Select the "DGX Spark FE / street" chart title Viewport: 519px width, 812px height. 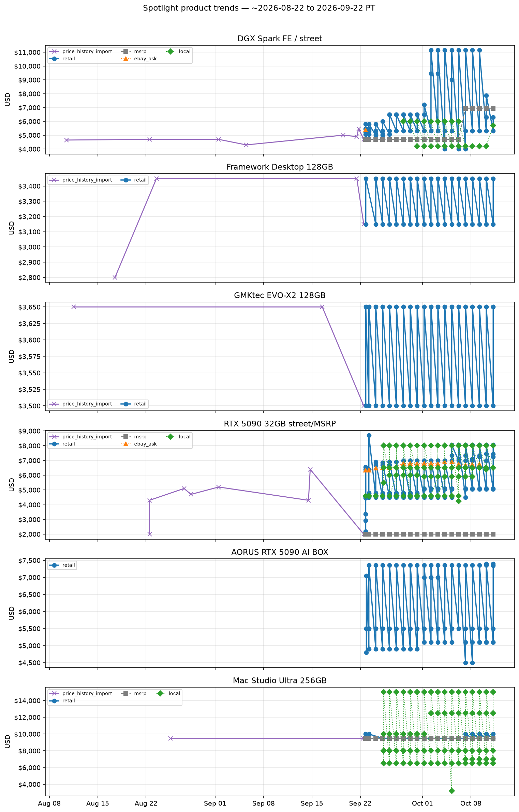point(280,39)
